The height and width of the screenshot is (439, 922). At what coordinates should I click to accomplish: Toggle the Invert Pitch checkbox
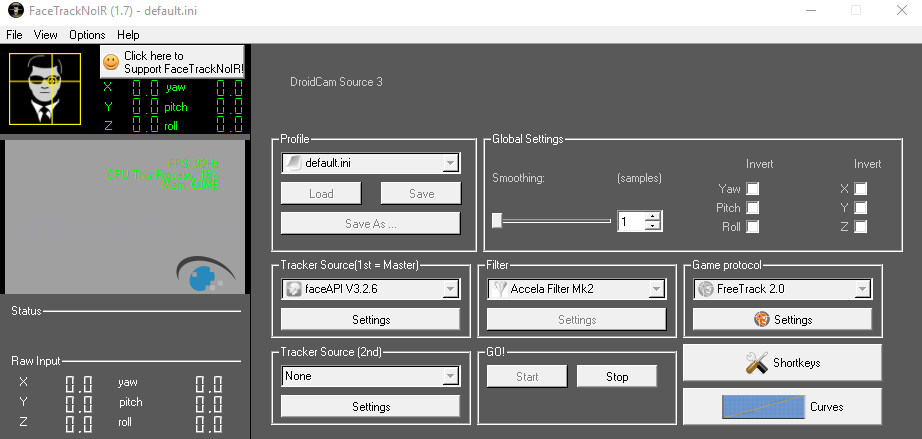(x=752, y=207)
